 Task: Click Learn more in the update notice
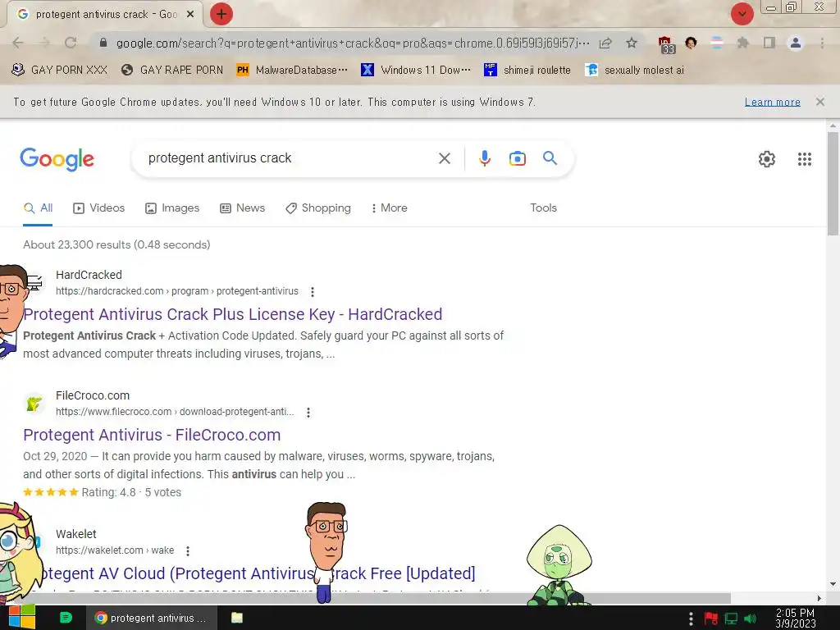click(x=772, y=102)
